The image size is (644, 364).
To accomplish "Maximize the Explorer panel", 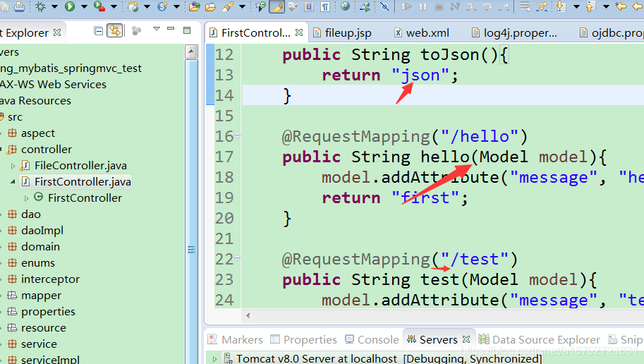I will tap(187, 30).
